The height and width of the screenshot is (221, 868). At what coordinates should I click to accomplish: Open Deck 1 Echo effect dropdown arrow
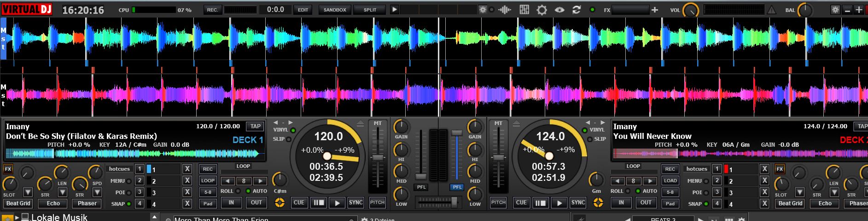coord(63,192)
